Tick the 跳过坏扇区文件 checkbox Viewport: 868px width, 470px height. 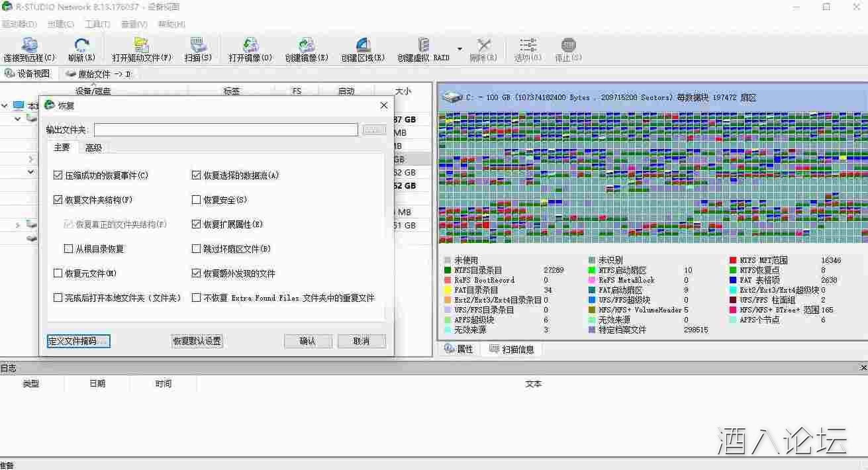point(196,249)
